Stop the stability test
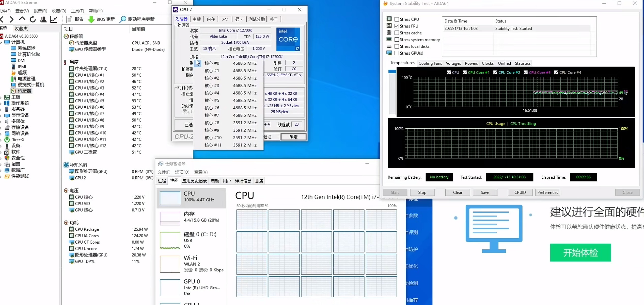The width and height of the screenshot is (644, 305). pyautogui.click(x=422, y=192)
